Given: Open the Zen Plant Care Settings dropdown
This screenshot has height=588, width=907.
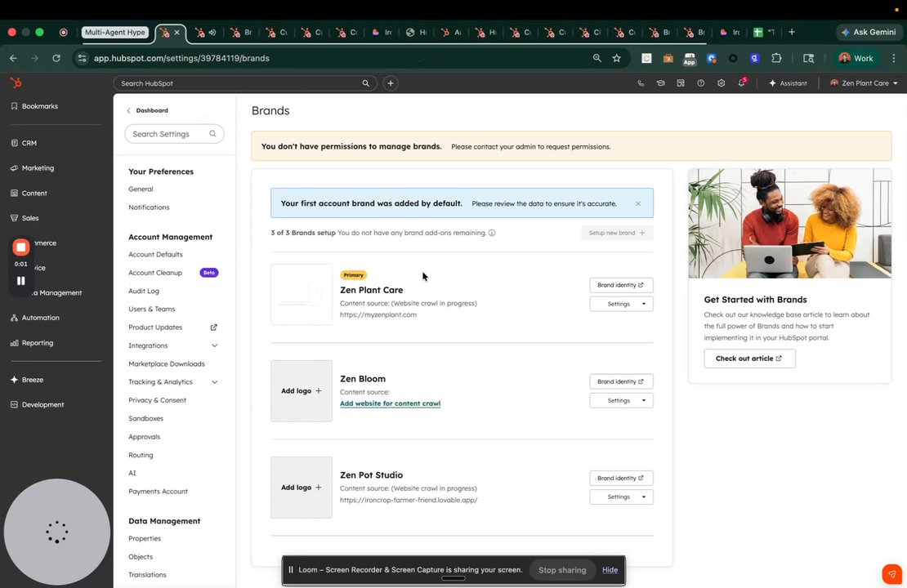Looking at the screenshot, I should pyautogui.click(x=621, y=304).
